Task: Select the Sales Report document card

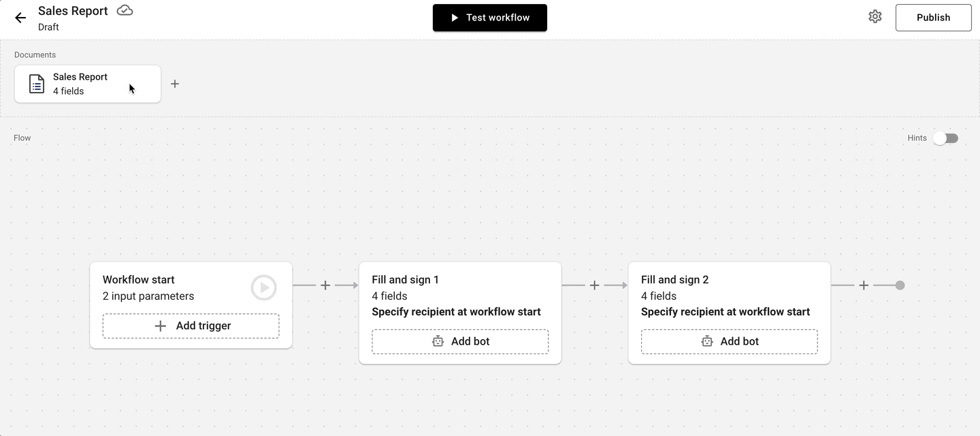Action: pos(87,83)
